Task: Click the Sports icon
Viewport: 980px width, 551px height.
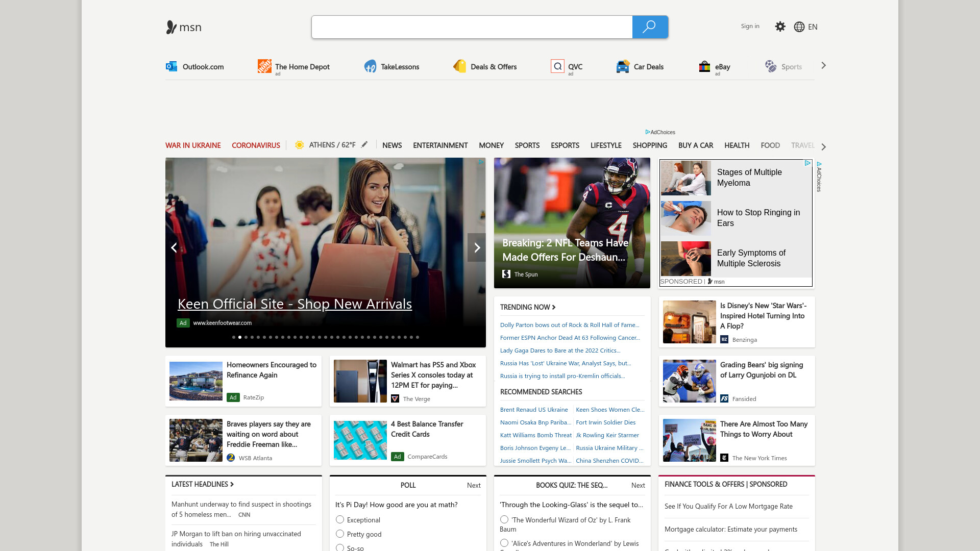Action: pos(770,66)
